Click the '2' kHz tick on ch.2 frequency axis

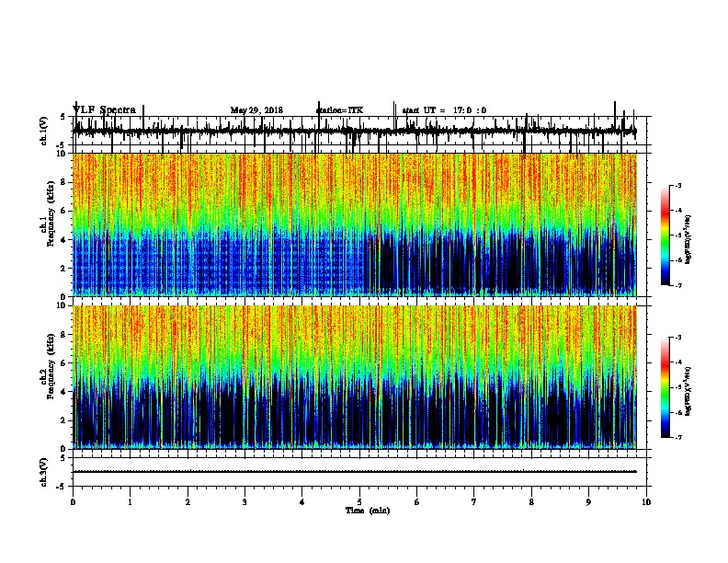(64, 420)
